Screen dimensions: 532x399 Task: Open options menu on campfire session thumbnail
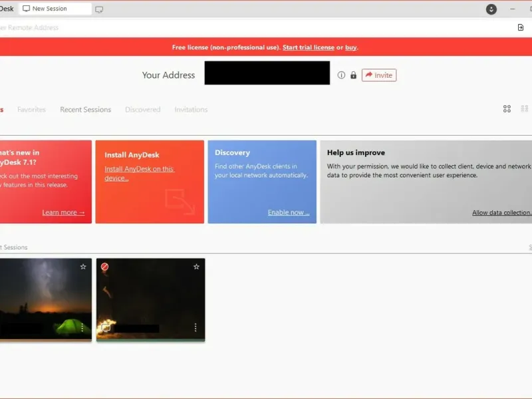point(196,327)
